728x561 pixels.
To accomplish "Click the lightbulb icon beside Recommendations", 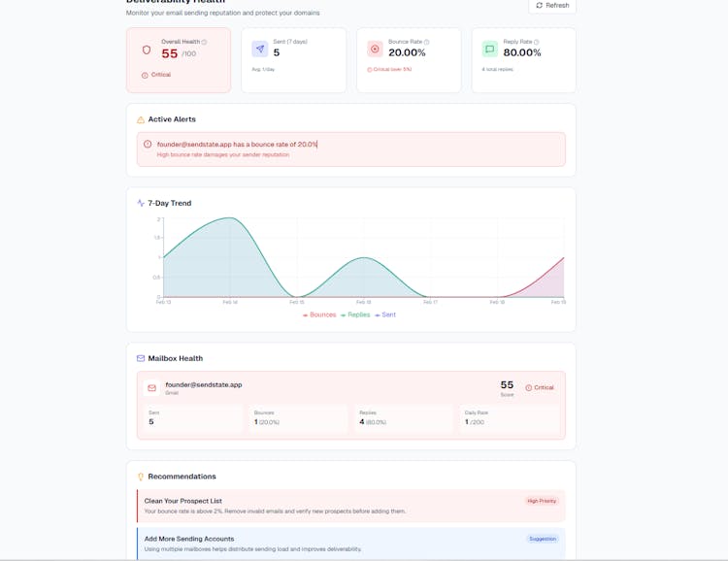I will pos(141,477).
